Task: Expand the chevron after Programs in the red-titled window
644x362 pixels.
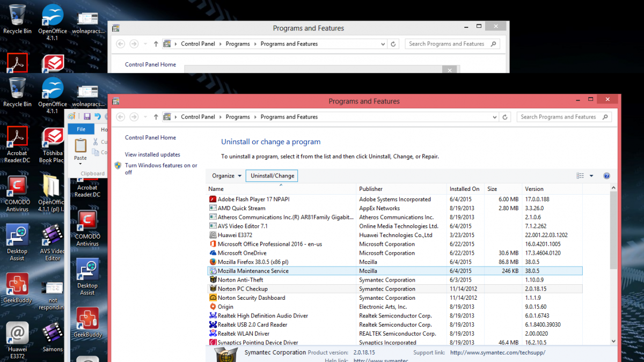Action: point(255,117)
